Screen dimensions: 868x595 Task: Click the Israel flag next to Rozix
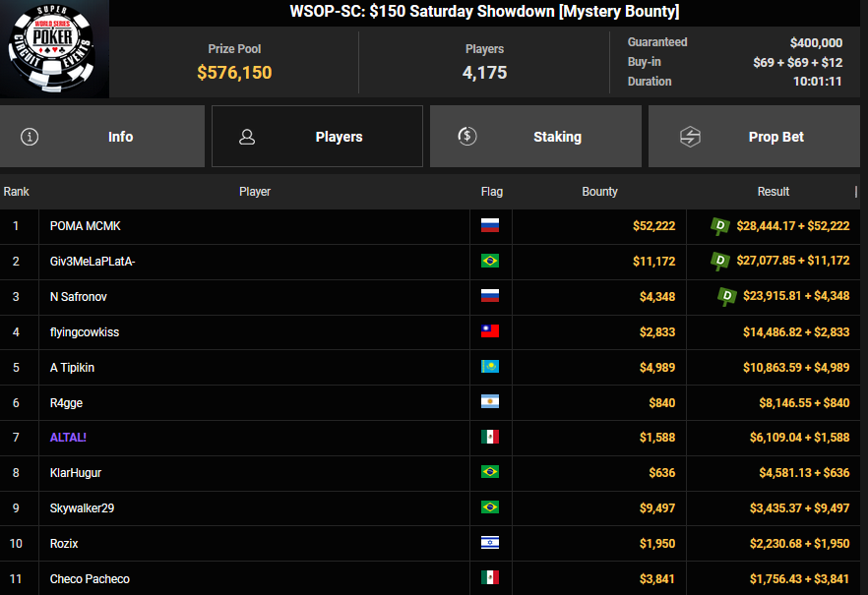click(489, 544)
